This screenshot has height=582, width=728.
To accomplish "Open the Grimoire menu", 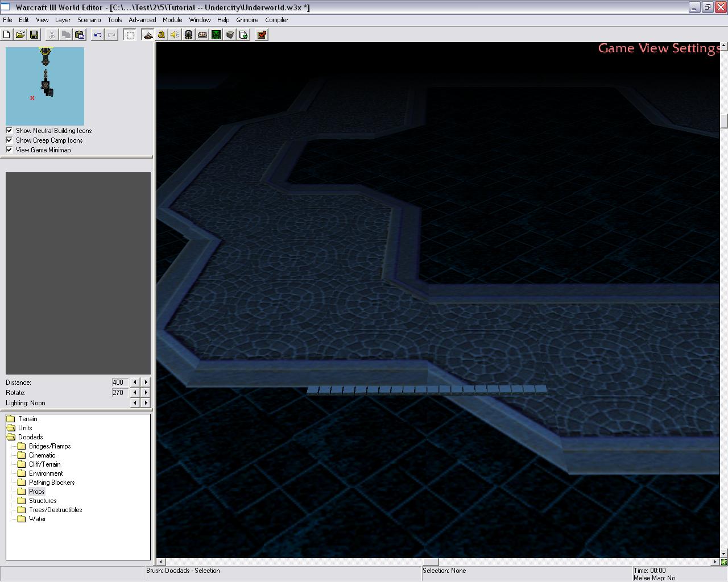I will (247, 20).
